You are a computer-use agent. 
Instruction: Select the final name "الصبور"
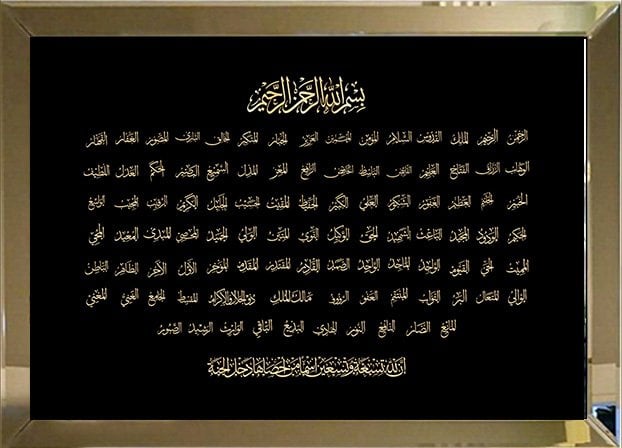[x=170, y=329]
